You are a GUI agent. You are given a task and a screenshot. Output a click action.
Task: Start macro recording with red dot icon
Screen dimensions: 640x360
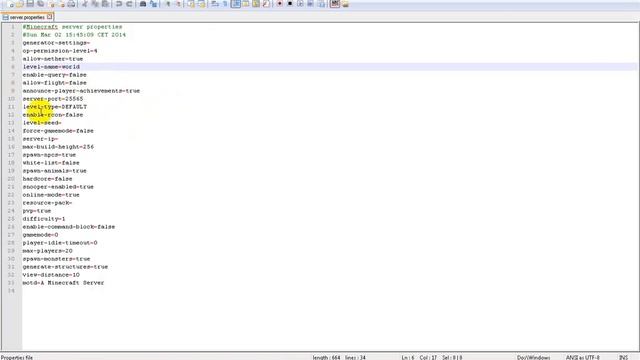[280, 4]
